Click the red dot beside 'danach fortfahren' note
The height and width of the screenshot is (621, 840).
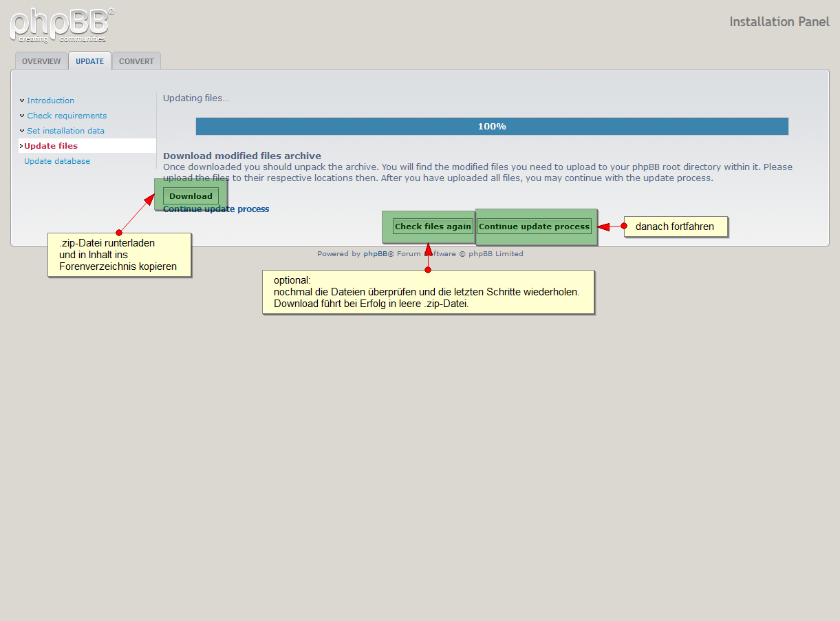click(x=624, y=226)
